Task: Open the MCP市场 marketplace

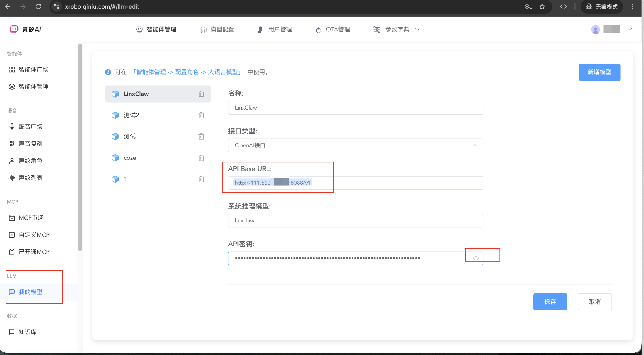Action: tap(31, 218)
